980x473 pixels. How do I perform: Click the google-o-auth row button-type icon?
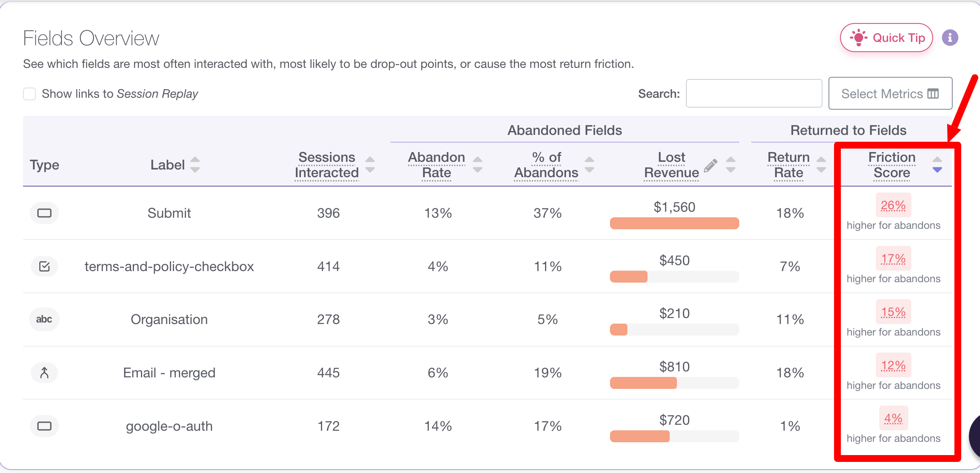point(44,426)
